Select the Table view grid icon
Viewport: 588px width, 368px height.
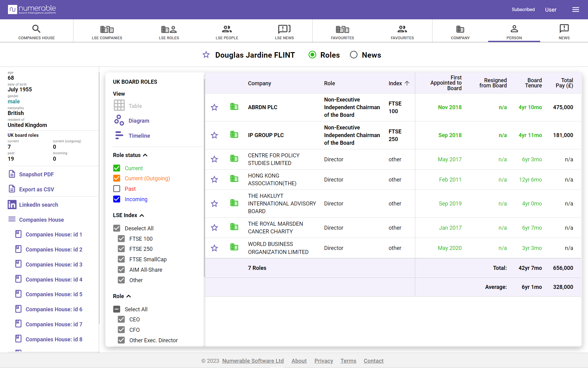[119, 105]
